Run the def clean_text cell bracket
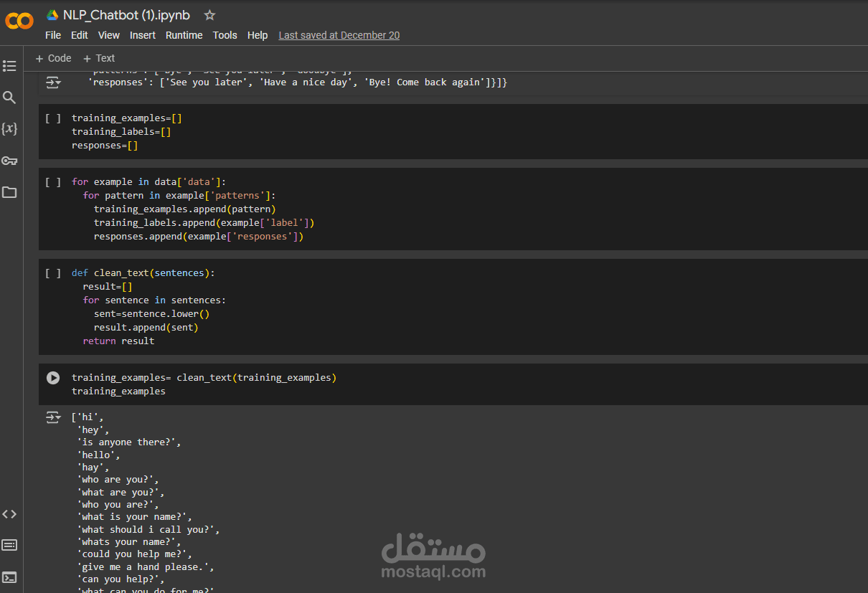 (53, 273)
